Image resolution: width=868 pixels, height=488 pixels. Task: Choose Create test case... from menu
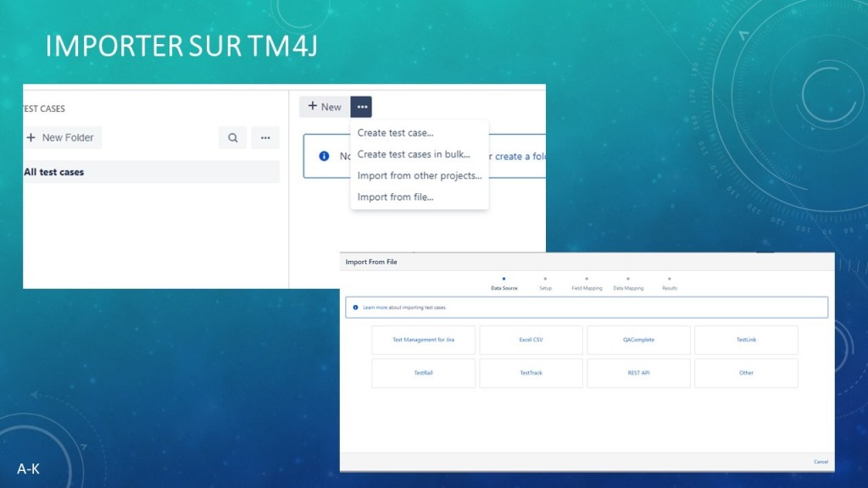click(395, 133)
